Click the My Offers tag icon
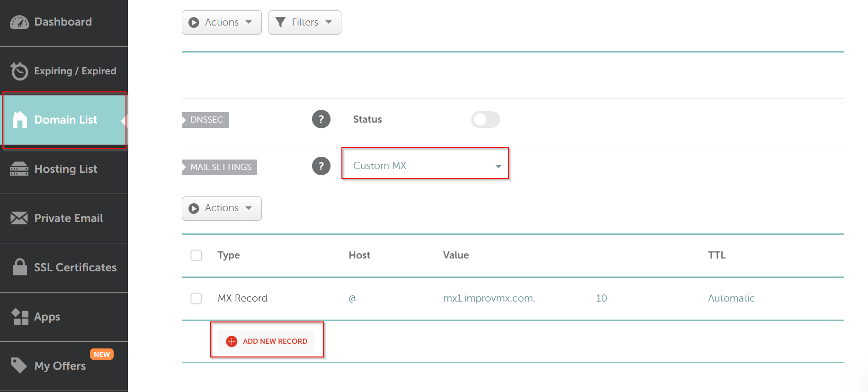Viewport: 868px width, 392px height. (x=19, y=365)
